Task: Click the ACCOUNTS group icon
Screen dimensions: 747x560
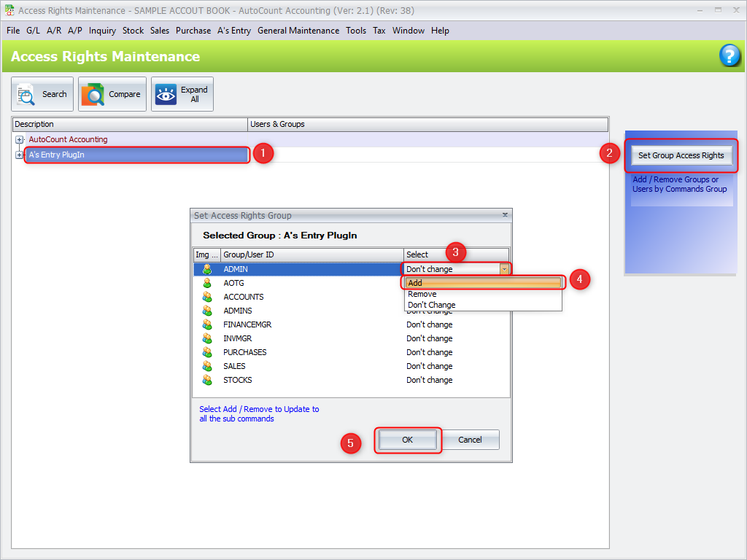Action: (x=207, y=297)
